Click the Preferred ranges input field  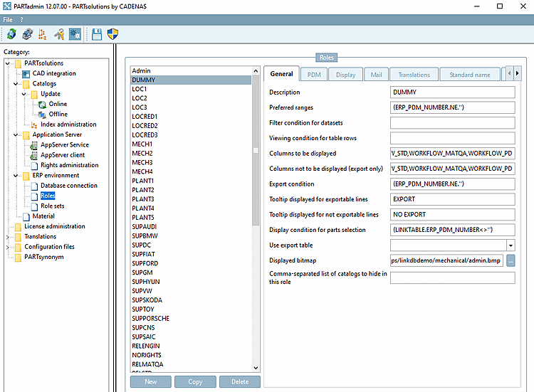[453, 107]
